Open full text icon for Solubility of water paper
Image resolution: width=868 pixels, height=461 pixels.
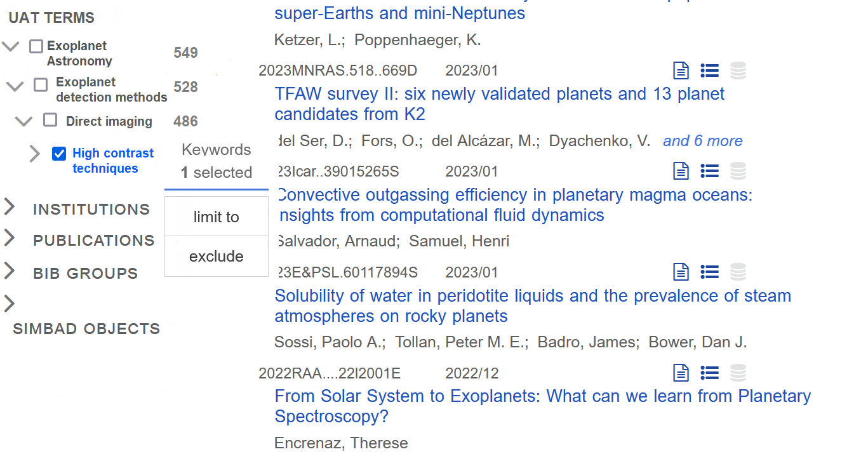click(x=681, y=272)
